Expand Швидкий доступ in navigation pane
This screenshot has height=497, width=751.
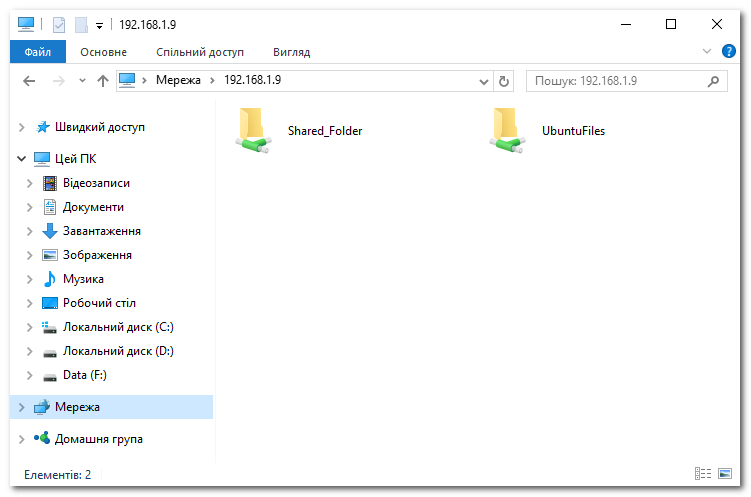tap(22, 127)
